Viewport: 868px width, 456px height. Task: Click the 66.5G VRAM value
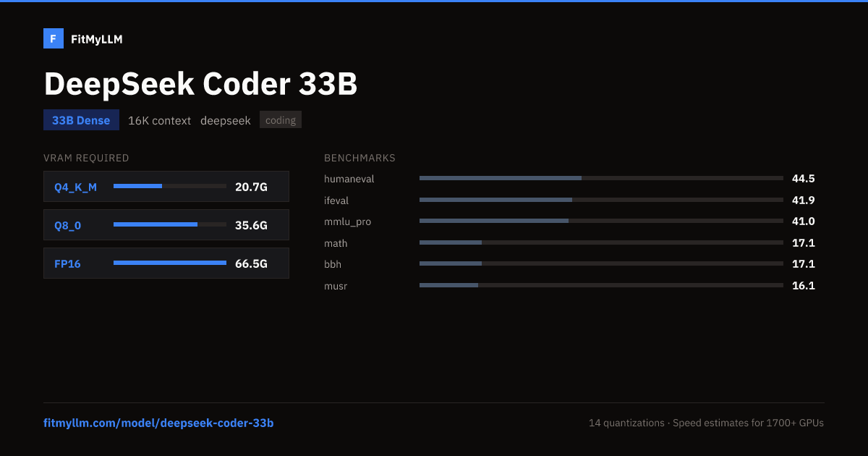tap(251, 263)
